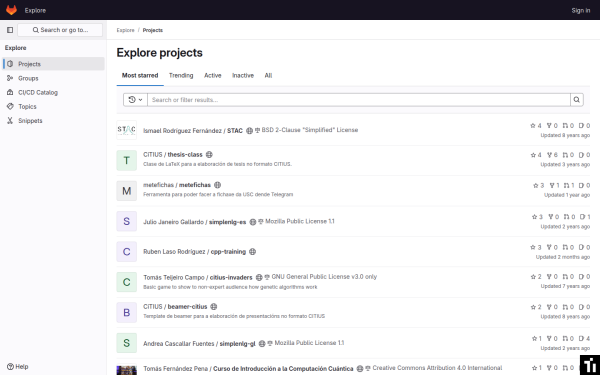Click the thesis-class T avatar
600x375 pixels.
click(127, 160)
